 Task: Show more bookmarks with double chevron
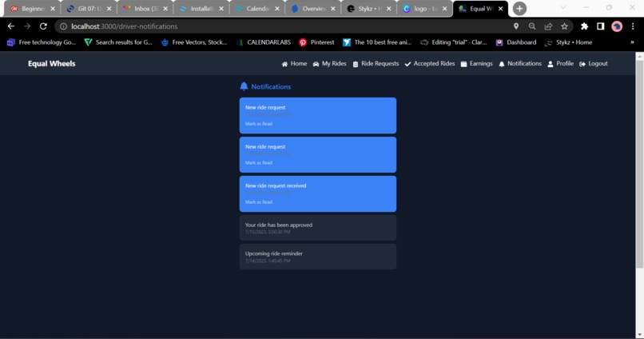pos(632,42)
